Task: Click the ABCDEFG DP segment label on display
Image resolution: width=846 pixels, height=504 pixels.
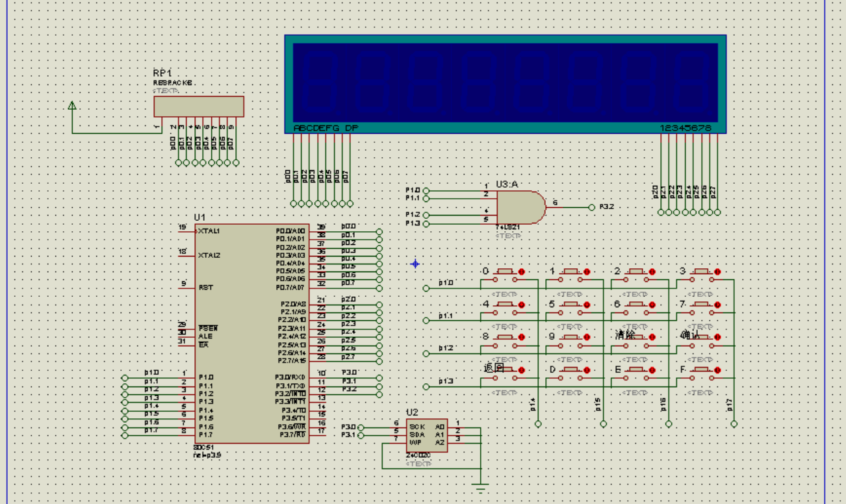Action: (x=326, y=129)
